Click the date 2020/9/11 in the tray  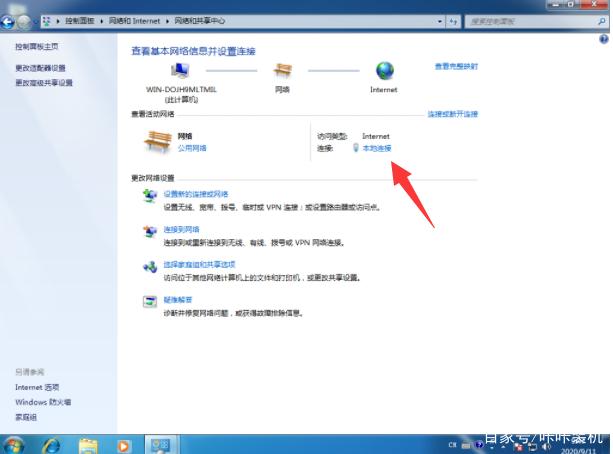[x=579, y=451]
